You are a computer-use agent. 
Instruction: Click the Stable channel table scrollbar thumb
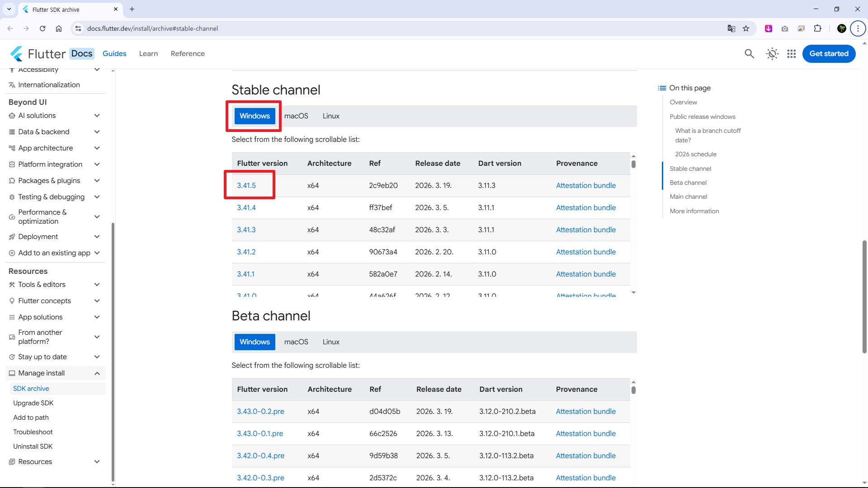pos(633,164)
